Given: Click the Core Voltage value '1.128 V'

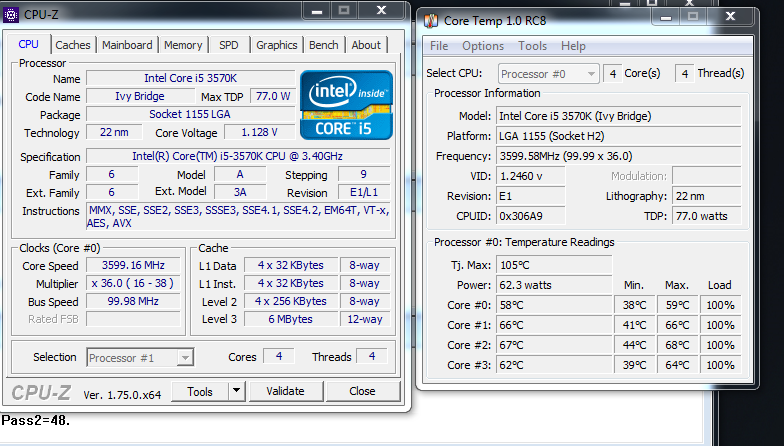Looking at the screenshot, I should tap(259, 132).
